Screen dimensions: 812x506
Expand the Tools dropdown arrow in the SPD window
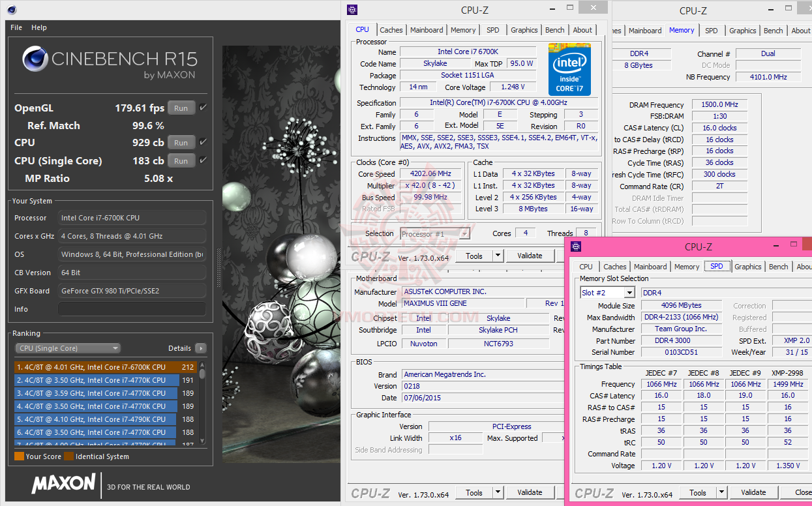721,493
